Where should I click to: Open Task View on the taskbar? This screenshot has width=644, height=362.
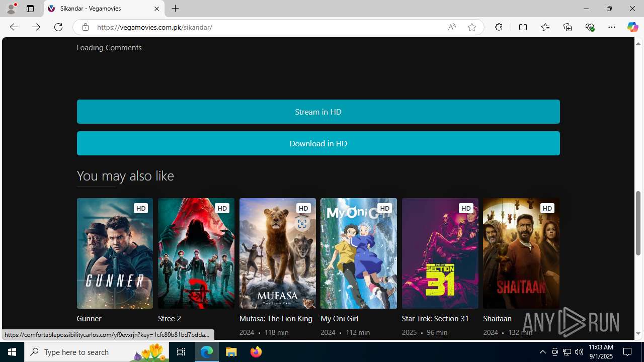click(181, 352)
